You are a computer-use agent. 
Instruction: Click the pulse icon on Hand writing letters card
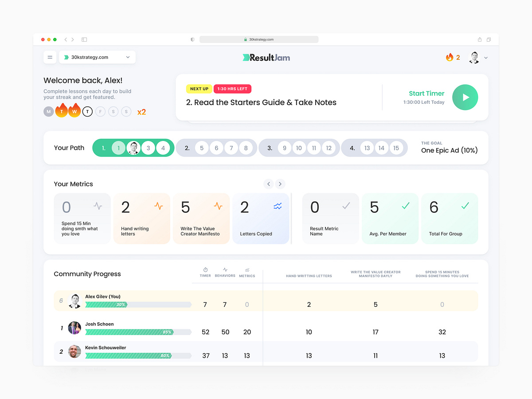tap(158, 205)
